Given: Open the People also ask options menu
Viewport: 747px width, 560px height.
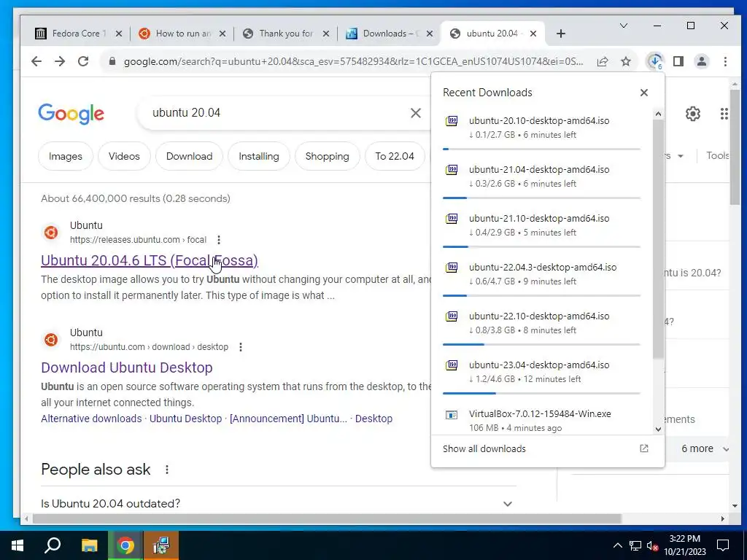Looking at the screenshot, I should [x=167, y=470].
